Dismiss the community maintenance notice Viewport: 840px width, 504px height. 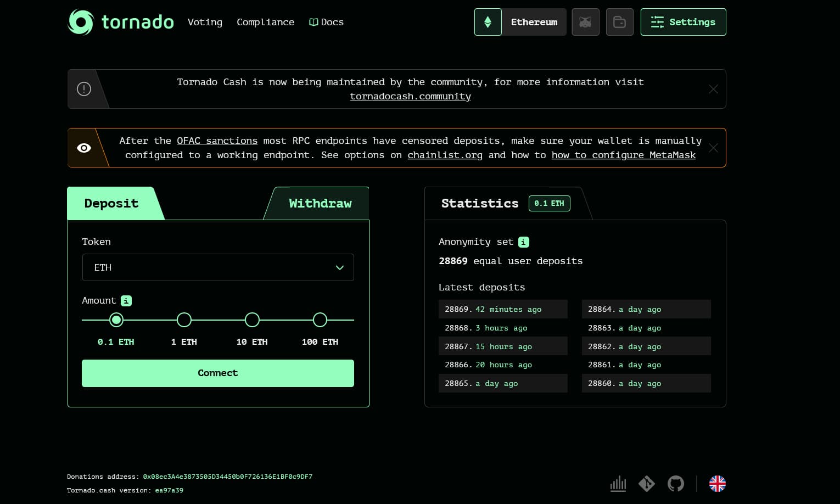coord(713,89)
